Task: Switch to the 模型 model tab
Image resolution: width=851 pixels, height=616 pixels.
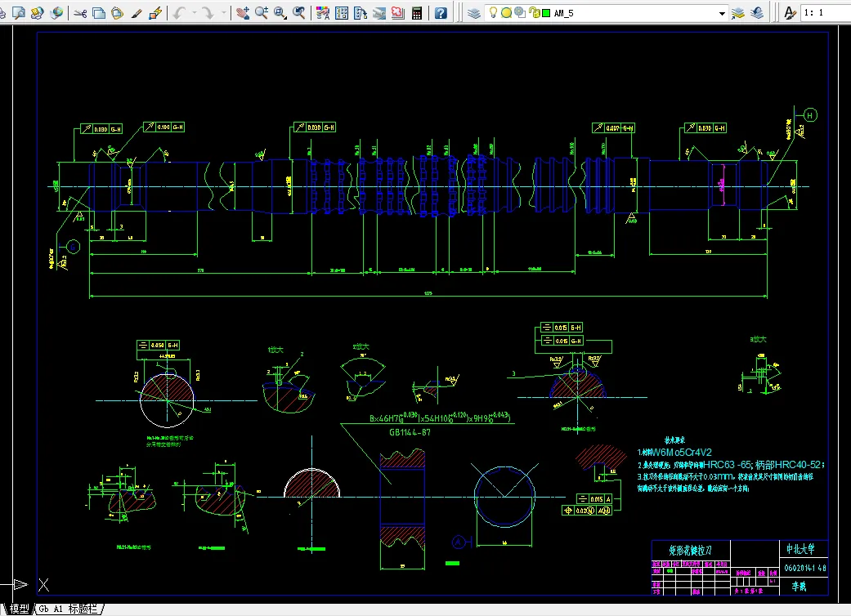Action: (19, 609)
